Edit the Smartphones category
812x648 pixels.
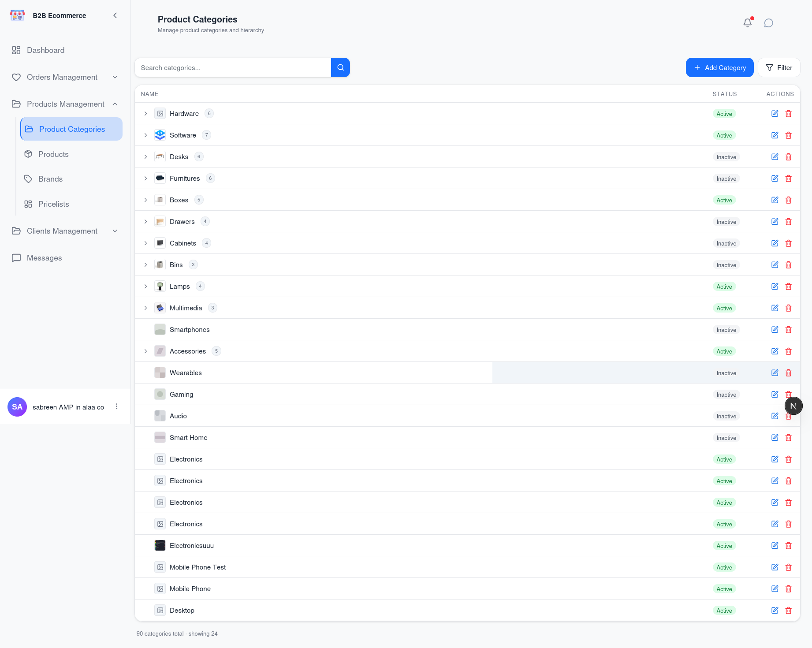click(x=775, y=330)
